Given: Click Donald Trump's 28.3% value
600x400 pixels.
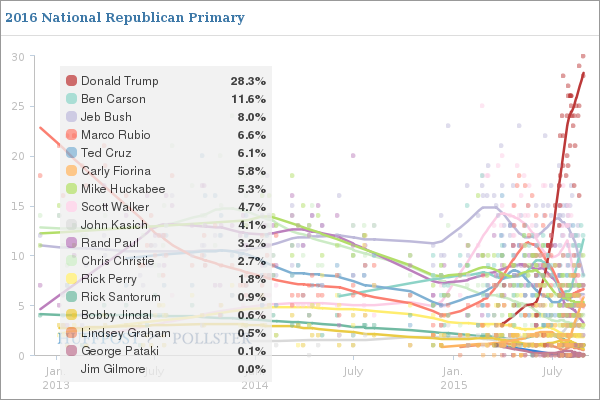Looking at the screenshot, I should click(248, 81).
